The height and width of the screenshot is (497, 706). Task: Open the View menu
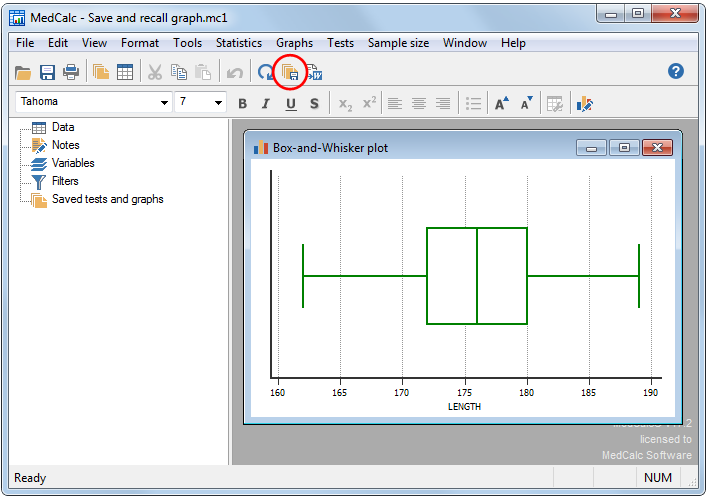(94, 43)
